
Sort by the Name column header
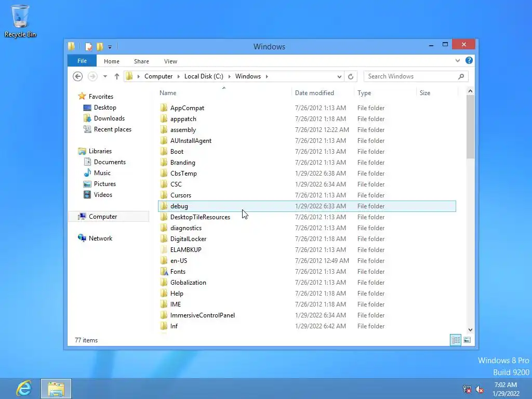(168, 93)
